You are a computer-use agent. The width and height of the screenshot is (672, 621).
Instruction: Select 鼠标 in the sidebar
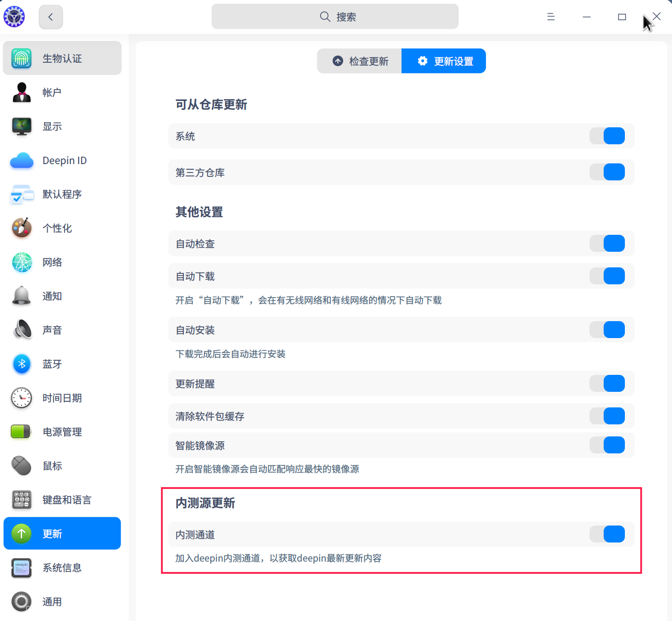tap(62, 466)
